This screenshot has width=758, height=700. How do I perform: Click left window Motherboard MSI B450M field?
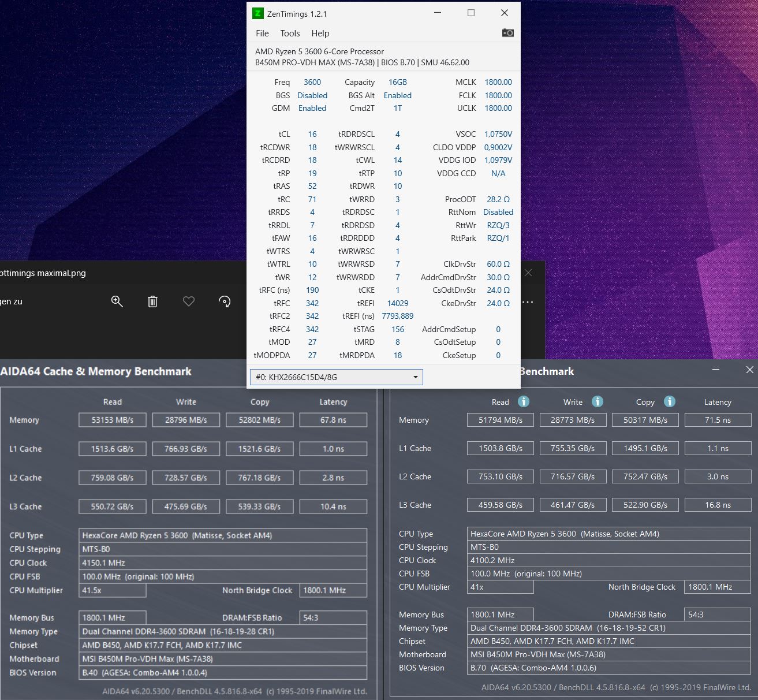click(x=223, y=658)
